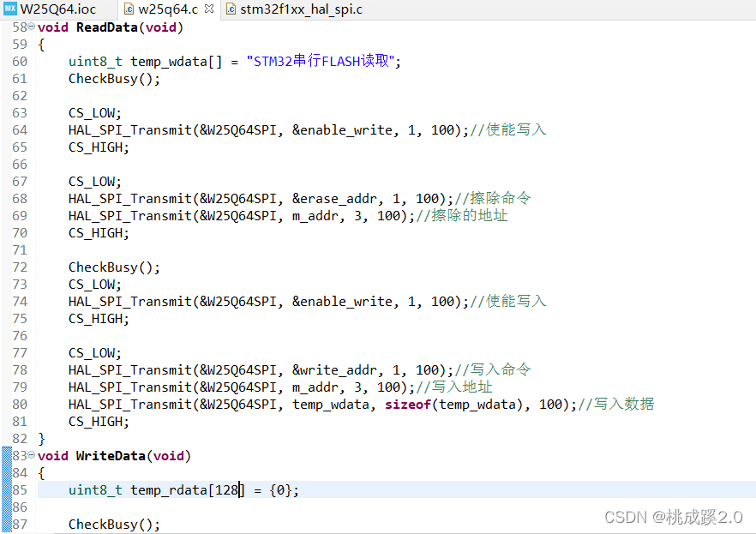
Task: Click line number 66 in the gutter
Action: click(x=20, y=165)
